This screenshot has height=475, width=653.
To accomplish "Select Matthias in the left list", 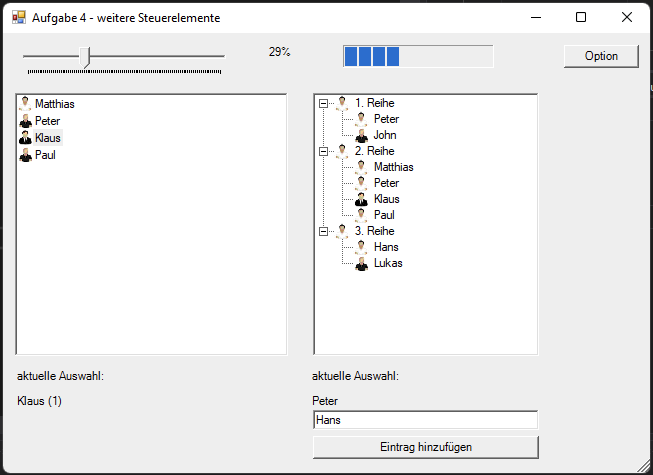I will (55, 104).
